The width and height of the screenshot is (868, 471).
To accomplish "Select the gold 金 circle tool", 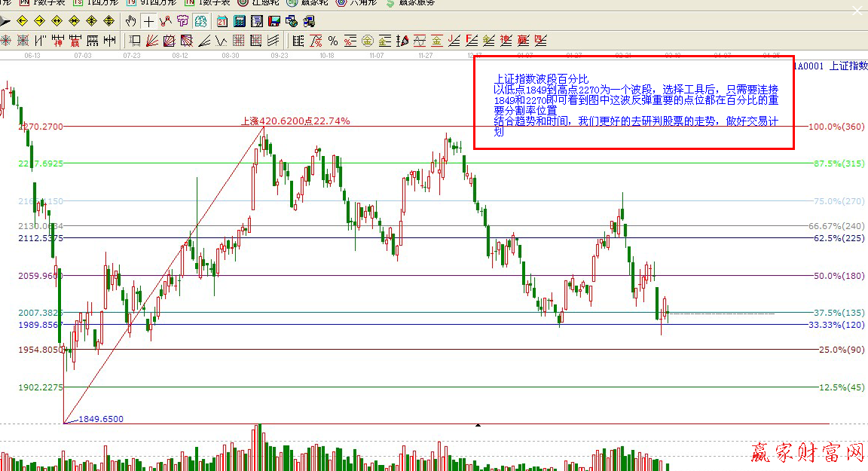I will tap(368, 41).
